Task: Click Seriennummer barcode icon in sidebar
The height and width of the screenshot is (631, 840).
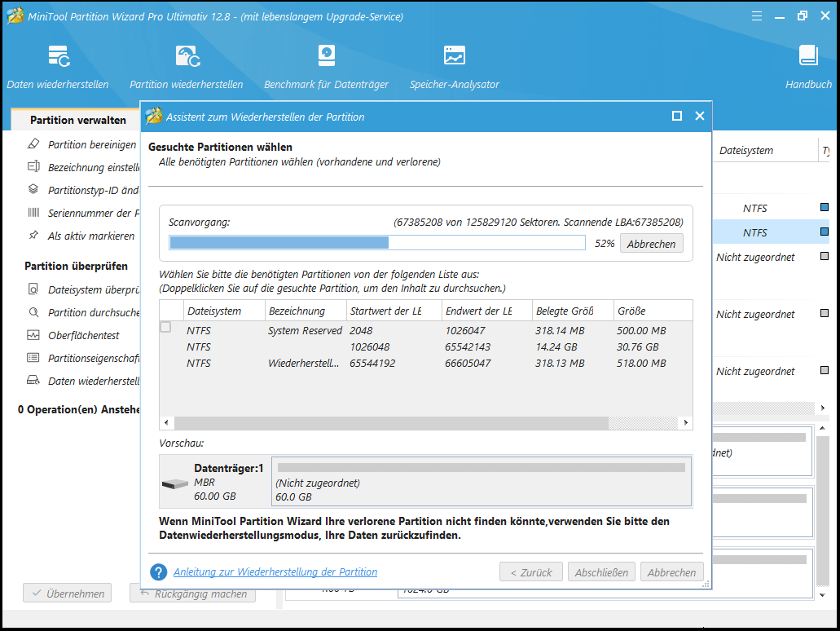Action: point(33,212)
